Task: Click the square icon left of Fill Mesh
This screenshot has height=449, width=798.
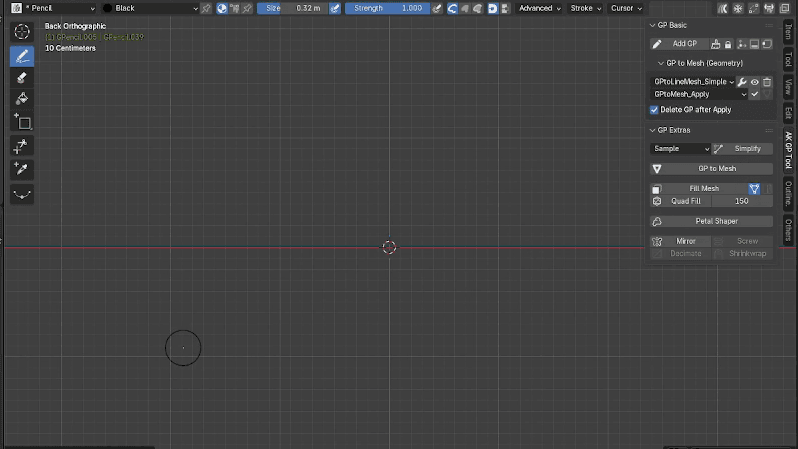Action: coord(657,189)
